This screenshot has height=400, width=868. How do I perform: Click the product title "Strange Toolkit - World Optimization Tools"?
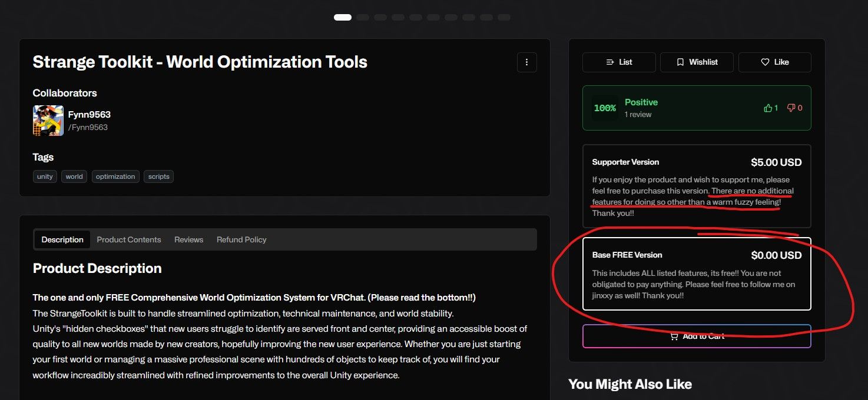(x=200, y=62)
